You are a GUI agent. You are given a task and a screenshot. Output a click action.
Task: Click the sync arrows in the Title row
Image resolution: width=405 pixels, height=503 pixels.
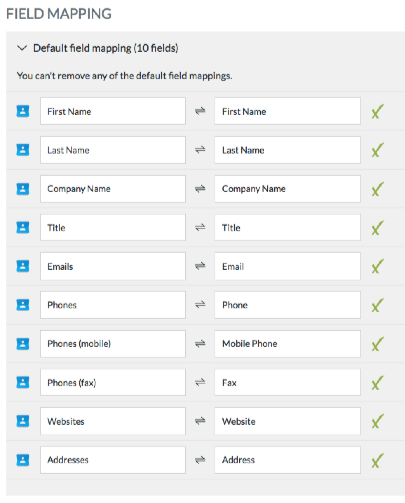tap(200, 227)
